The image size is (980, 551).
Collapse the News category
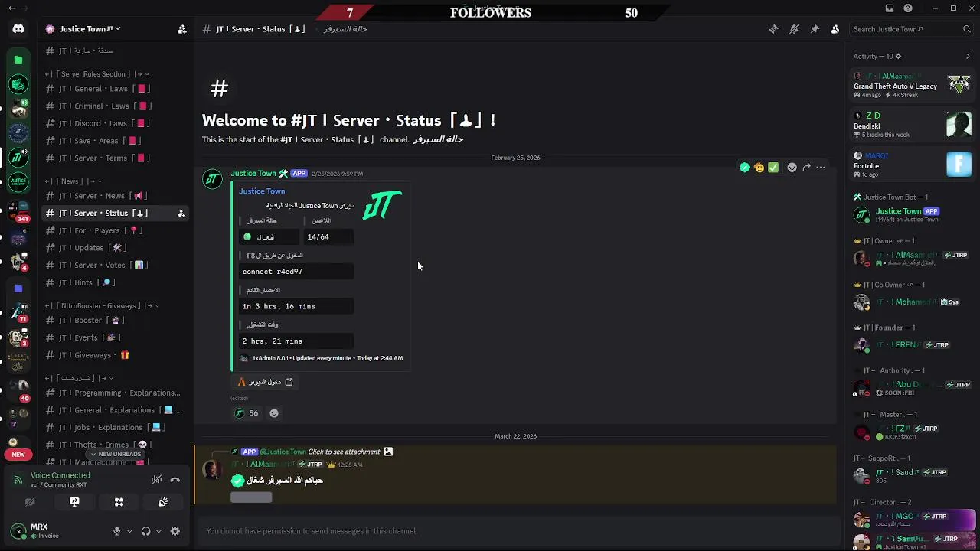pos(73,181)
